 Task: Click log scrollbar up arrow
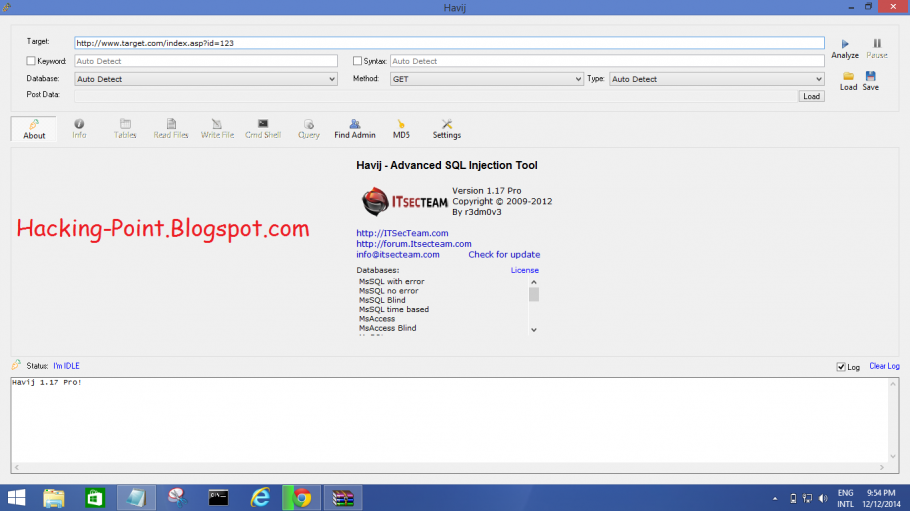click(x=893, y=384)
